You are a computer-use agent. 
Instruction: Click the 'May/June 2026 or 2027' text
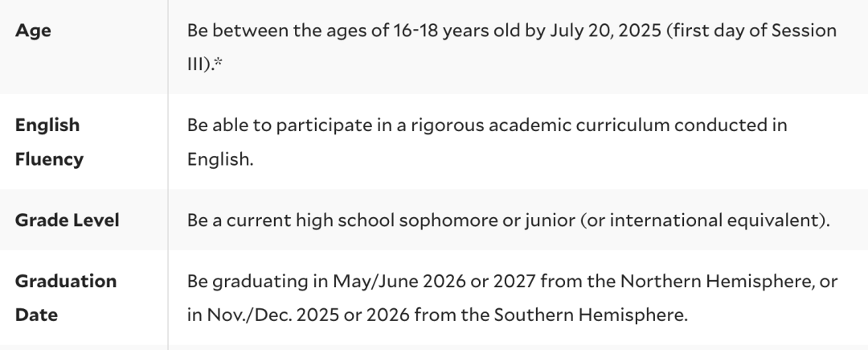point(434,282)
